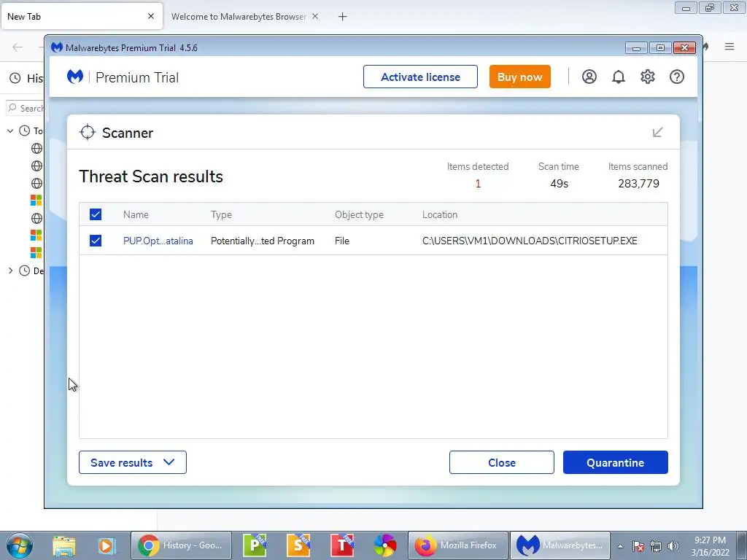
Task: Close the New Tab browser tab
Action: 150,16
